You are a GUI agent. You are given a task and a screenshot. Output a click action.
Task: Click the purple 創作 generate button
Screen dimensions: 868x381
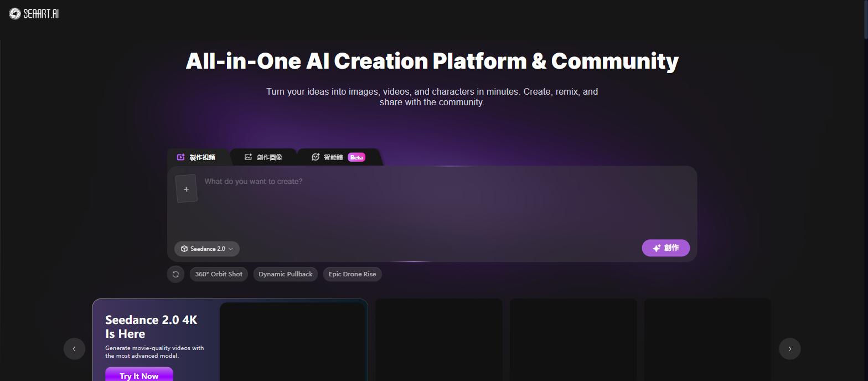click(666, 248)
